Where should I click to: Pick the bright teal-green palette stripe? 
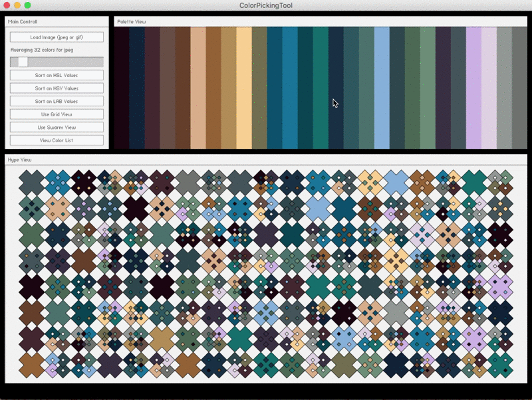321,88
